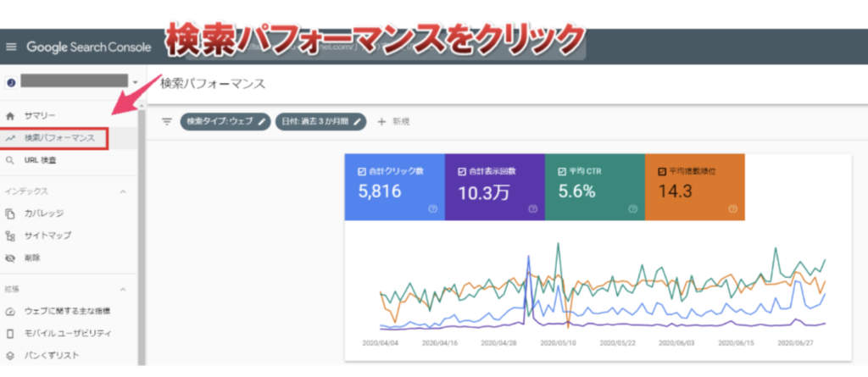
Task: Click the モバイル ユーザビリティ phone icon
Action: pos(10,334)
